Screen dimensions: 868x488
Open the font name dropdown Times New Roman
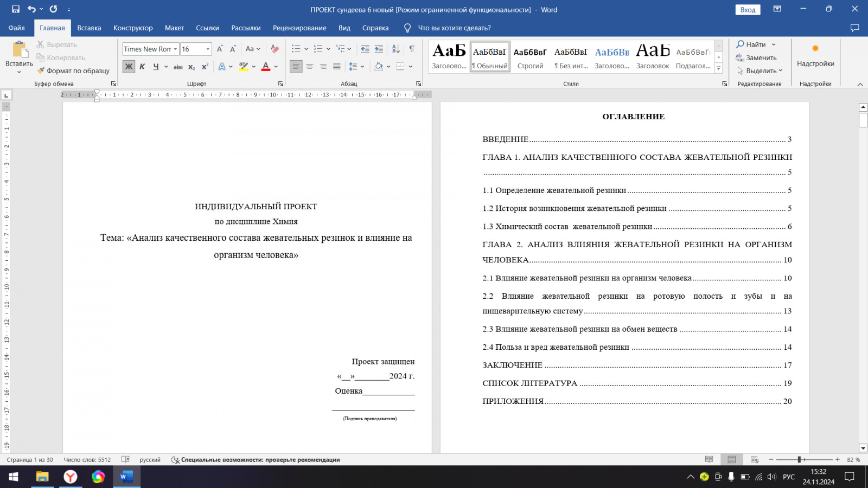click(175, 49)
